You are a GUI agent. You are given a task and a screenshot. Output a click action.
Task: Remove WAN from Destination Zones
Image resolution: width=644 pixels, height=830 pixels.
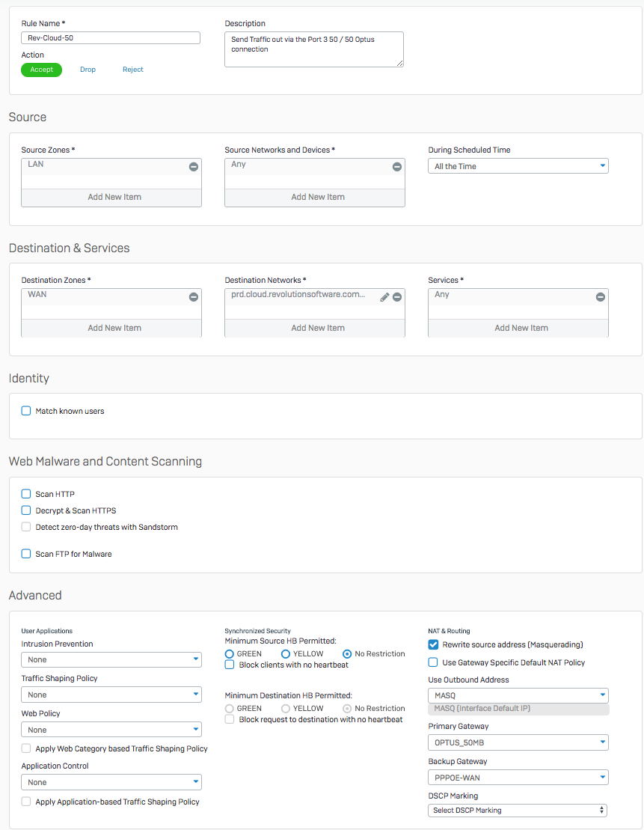tap(194, 297)
